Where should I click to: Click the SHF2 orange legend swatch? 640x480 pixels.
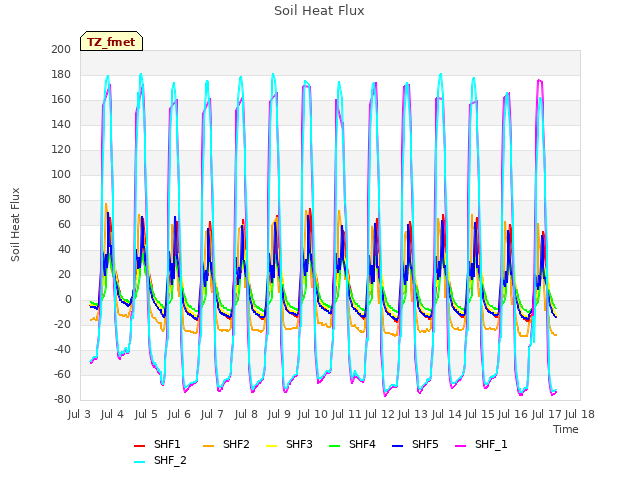(209, 446)
